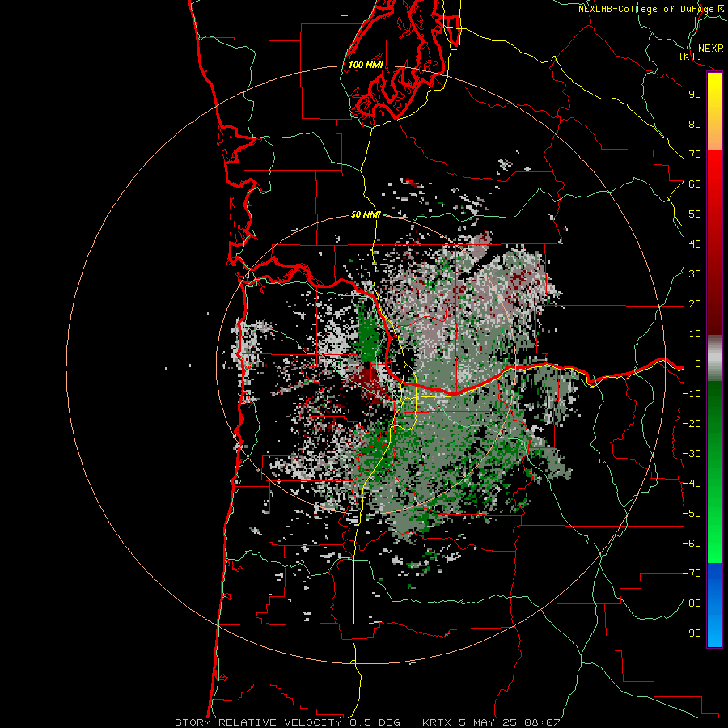The height and width of the screenshot is (728, 728).
Task: Click the -10 scale label
Action: 692,394
